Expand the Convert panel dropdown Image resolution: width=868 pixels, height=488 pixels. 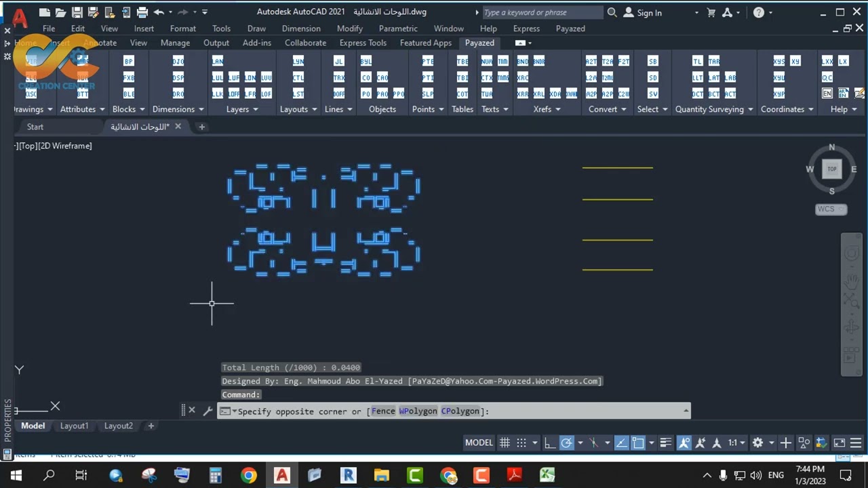624,109
